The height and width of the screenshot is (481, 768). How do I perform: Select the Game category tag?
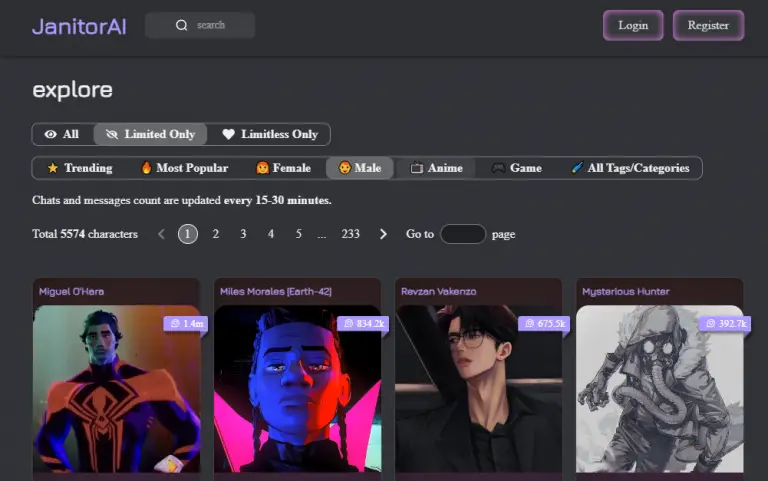(516, 168)
